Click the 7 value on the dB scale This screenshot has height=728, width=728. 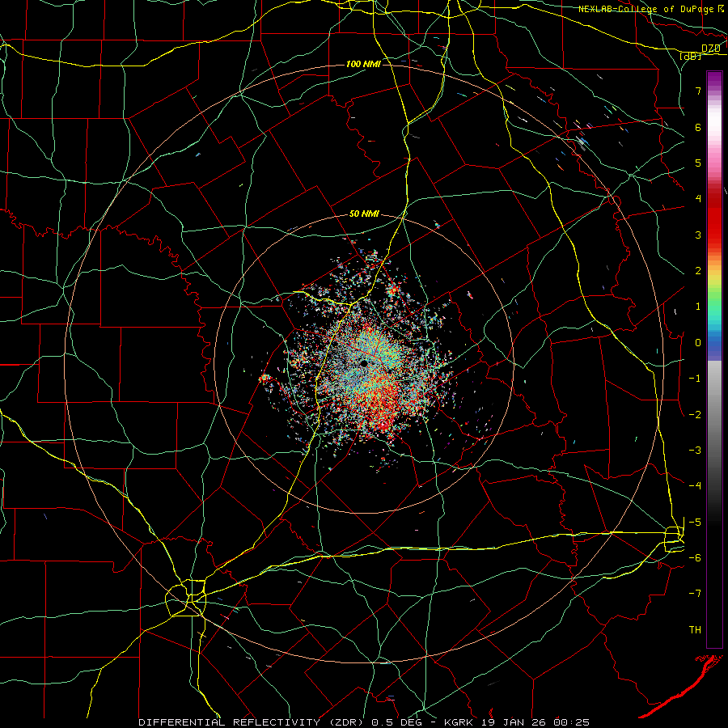698,91
